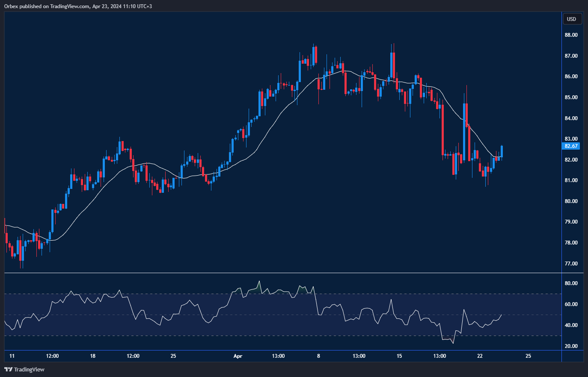
Task: Click the 77.00 label on price axis
Action: point(571,264)
